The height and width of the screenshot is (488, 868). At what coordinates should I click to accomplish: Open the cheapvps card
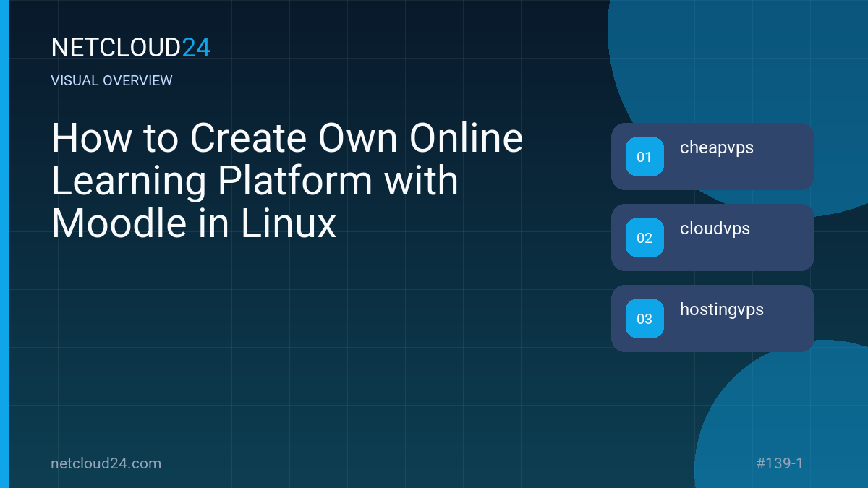(x=712, y=156)
